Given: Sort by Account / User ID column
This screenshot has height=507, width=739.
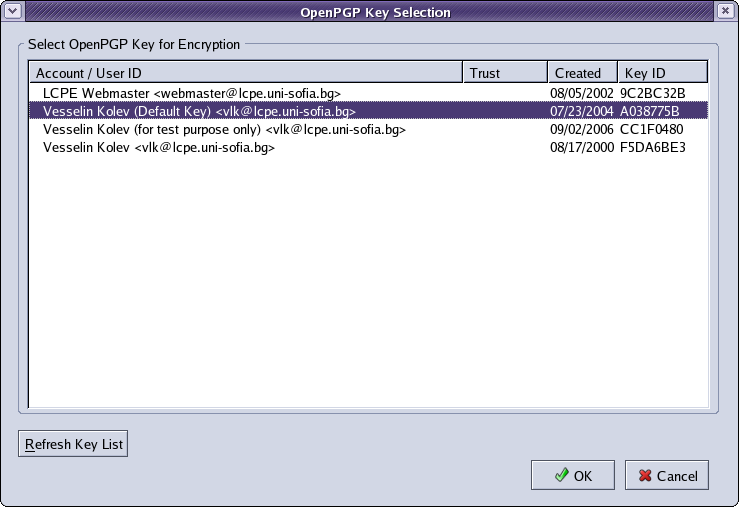Looking at the screenshot, I should (246, 73).
